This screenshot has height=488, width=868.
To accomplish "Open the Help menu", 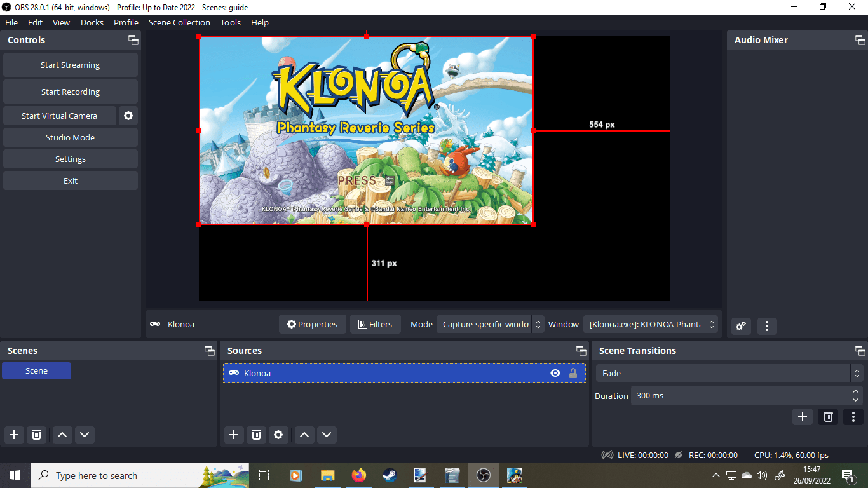I will point(260,22).
